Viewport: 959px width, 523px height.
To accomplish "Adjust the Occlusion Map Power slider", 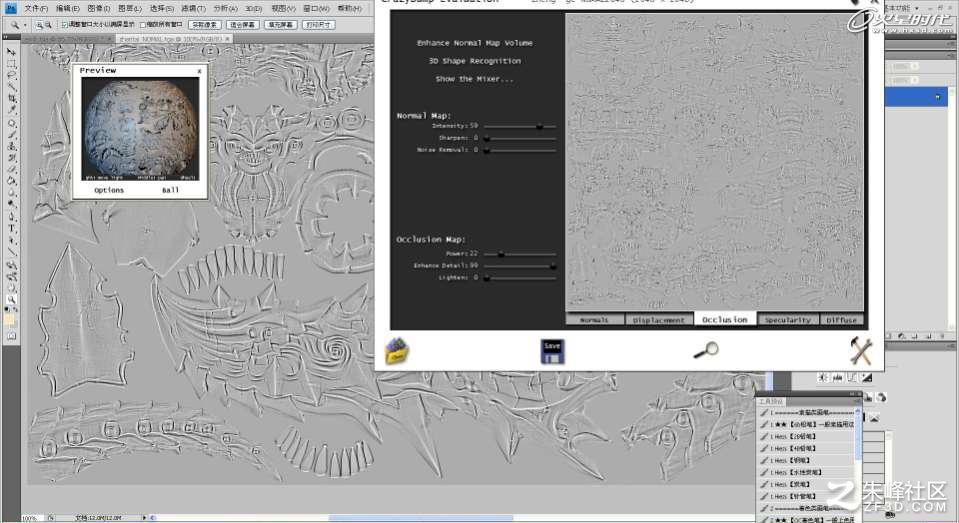I will [520, 254].
